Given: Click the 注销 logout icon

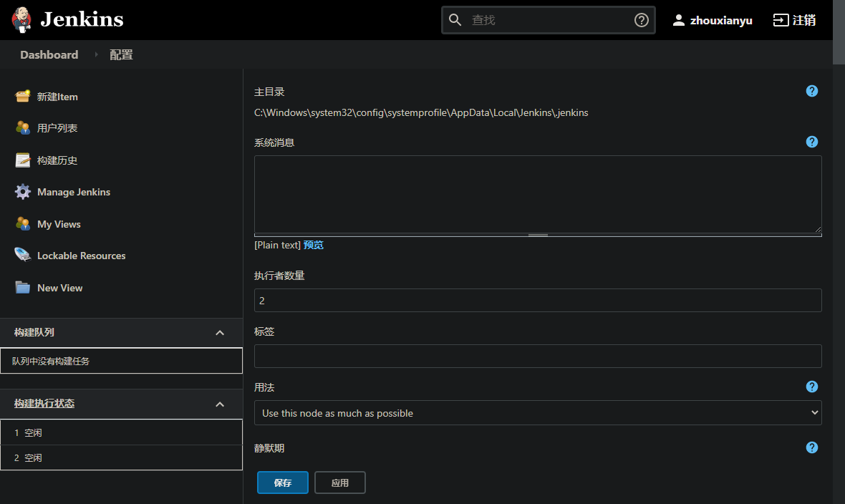Looking at the screenshot, I should click(781, 20).
